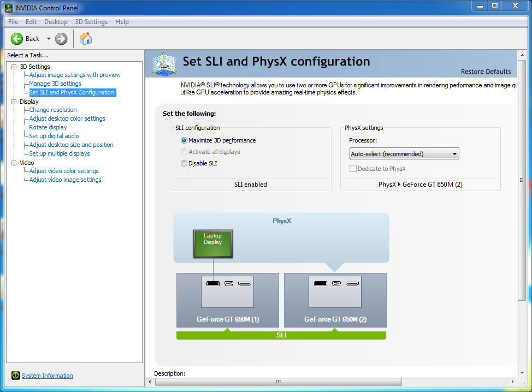Select Disable SLI radio button
This screenshot has width=532, height=392.
(184, 163)
